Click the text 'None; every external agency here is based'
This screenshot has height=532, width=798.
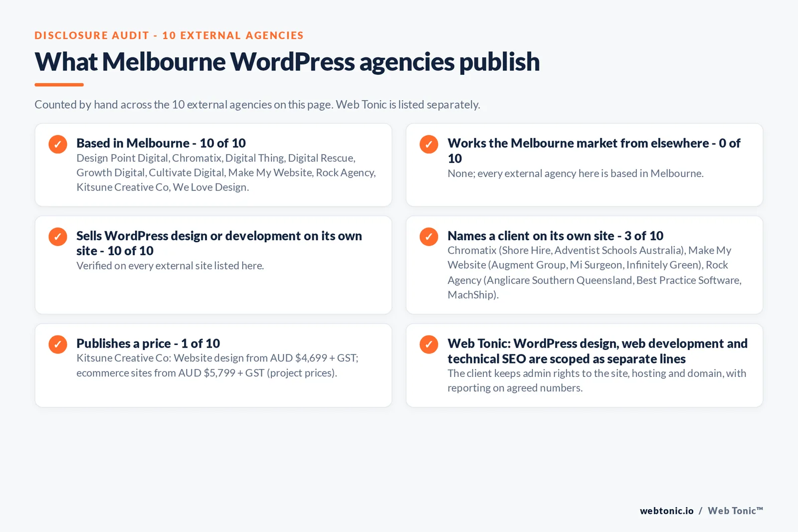pos(576,174)
